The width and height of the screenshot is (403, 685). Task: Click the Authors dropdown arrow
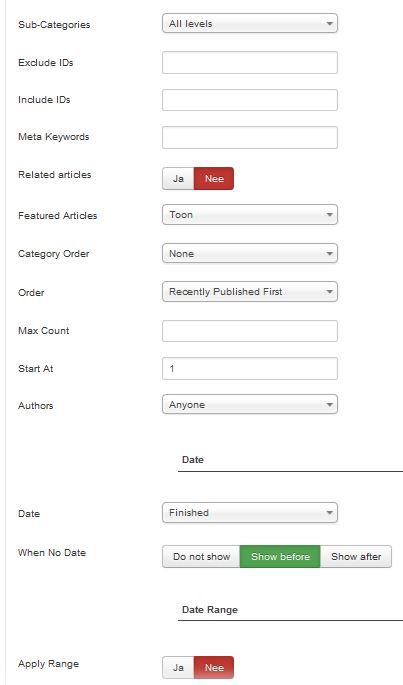tap(330, 405)
